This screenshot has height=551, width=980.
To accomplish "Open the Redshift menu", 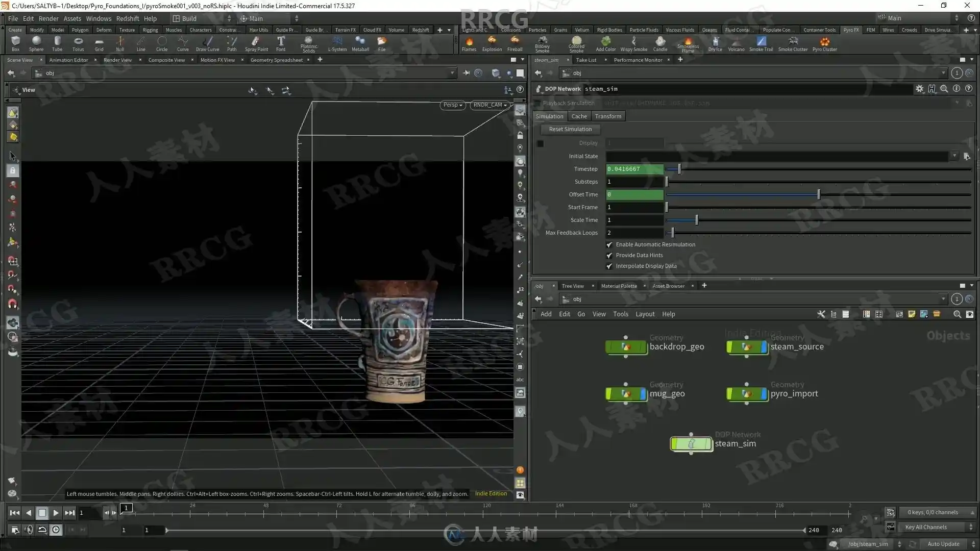I will (x=127, y=18).
